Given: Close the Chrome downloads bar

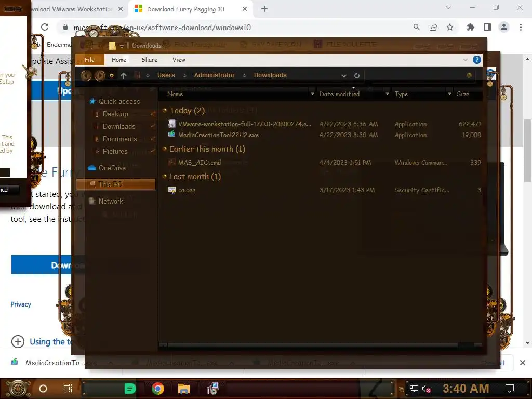Looking at the screenshot, I should (523, 363).
